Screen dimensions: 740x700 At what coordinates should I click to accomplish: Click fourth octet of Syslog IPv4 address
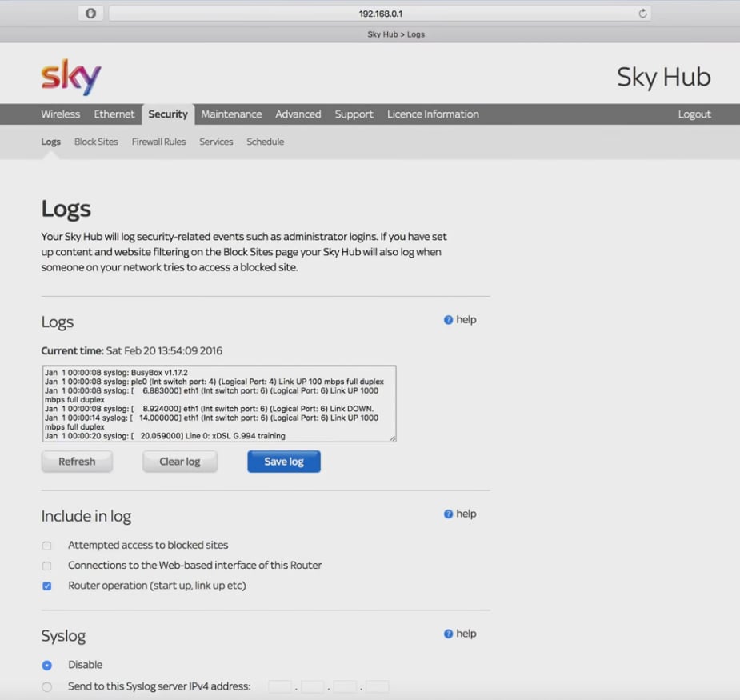(x=378, y=686)
